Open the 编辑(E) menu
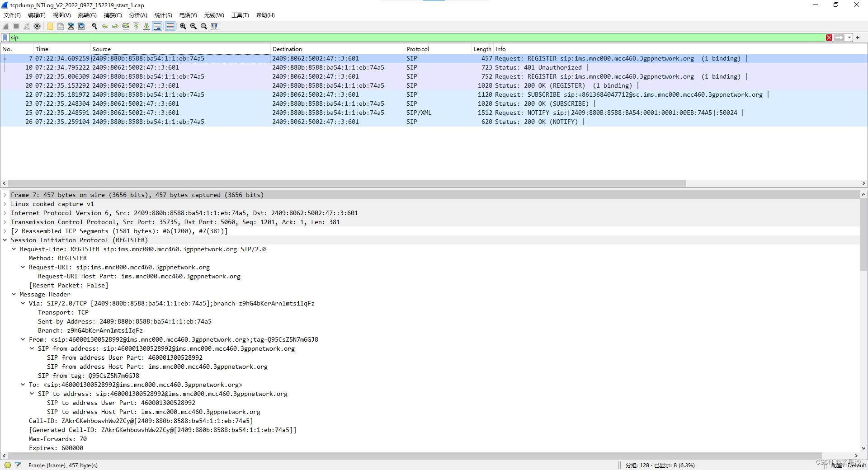Screen dimensions: 868x470 (x=37, y=15)
